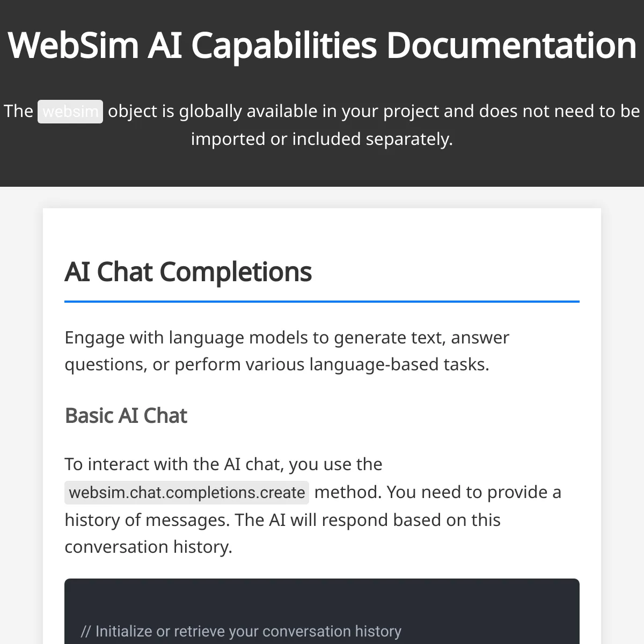Click the paragraph starting Engage with language models
Image resolution: width=644 pixels, height=644 pixels.
pos(287,351)
